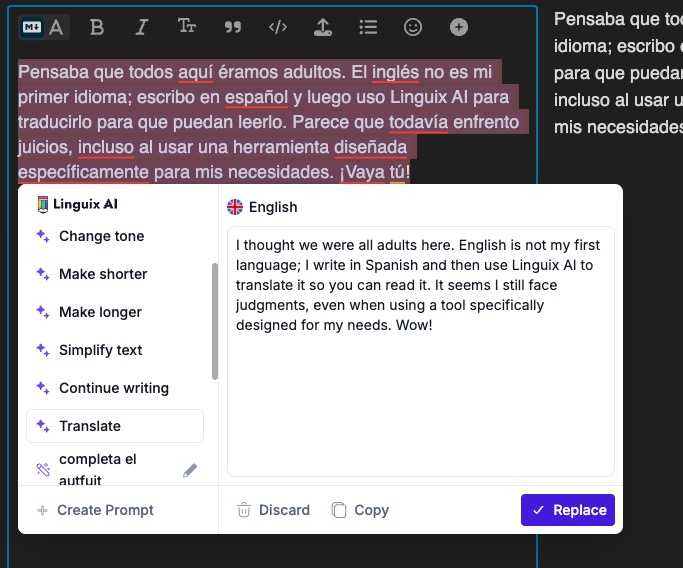Choose the Change tone option
The width and height of the screenshot is (683, 568).
tap(115, 236)
